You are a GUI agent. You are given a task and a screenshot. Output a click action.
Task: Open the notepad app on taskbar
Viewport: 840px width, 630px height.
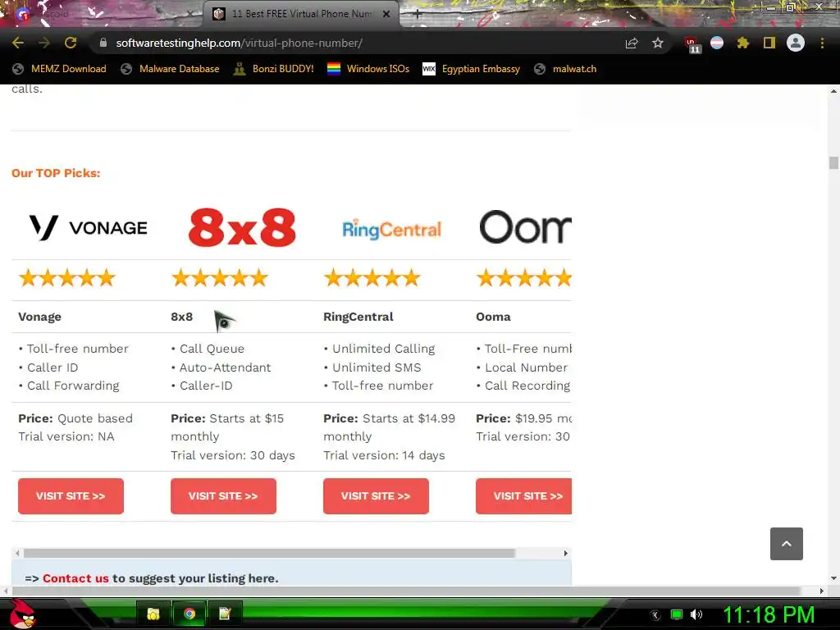click(x=225, y=614)
